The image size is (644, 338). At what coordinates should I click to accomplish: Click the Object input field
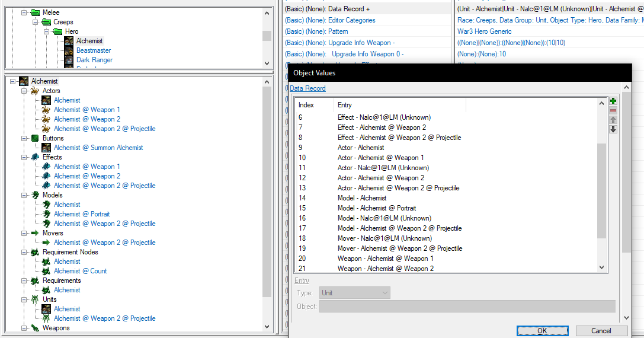pyautogui.click(x=467, y=307)
